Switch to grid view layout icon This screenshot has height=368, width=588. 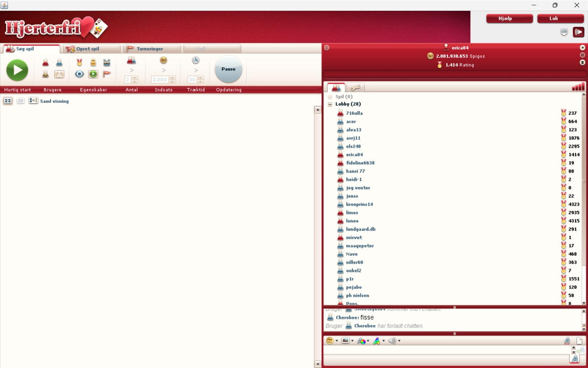(x=8, y=101)
